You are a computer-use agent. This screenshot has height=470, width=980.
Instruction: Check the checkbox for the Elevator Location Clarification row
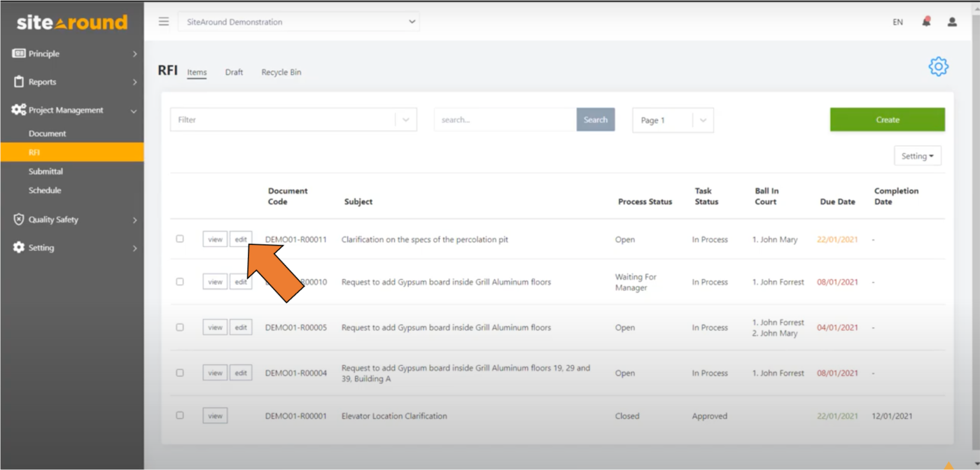point(180,415)
